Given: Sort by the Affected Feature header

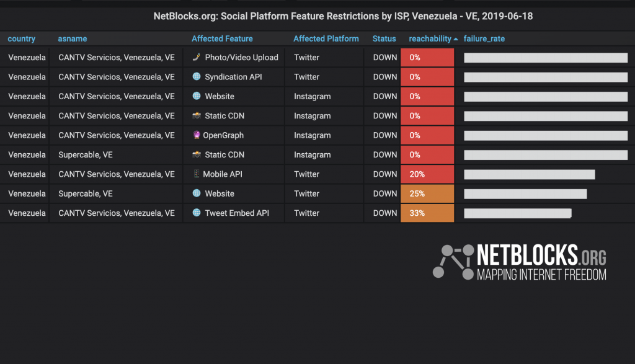Looking at the screenshot, I should pos(222,38).
